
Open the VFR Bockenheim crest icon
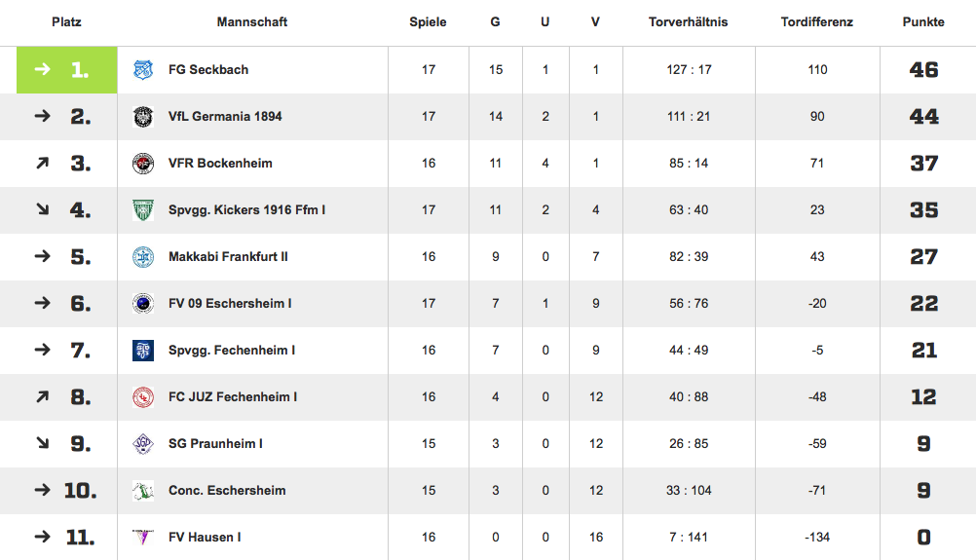point(143,163)
